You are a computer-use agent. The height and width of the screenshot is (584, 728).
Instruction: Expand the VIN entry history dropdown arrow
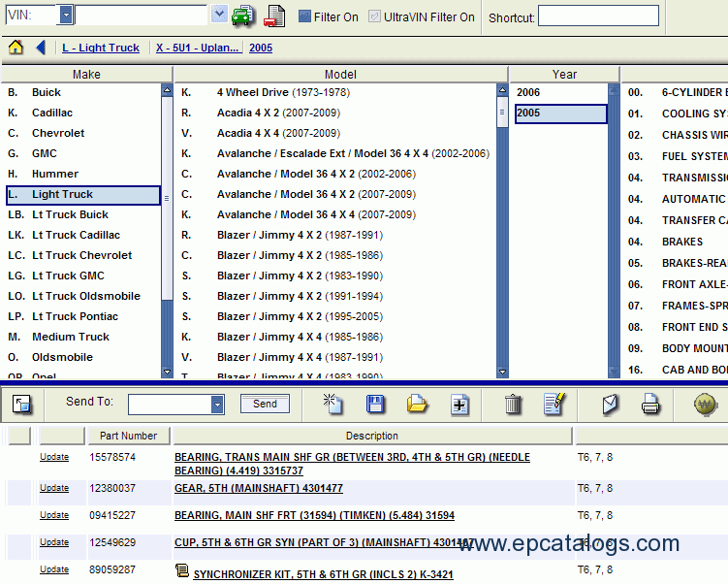(218, 15)
